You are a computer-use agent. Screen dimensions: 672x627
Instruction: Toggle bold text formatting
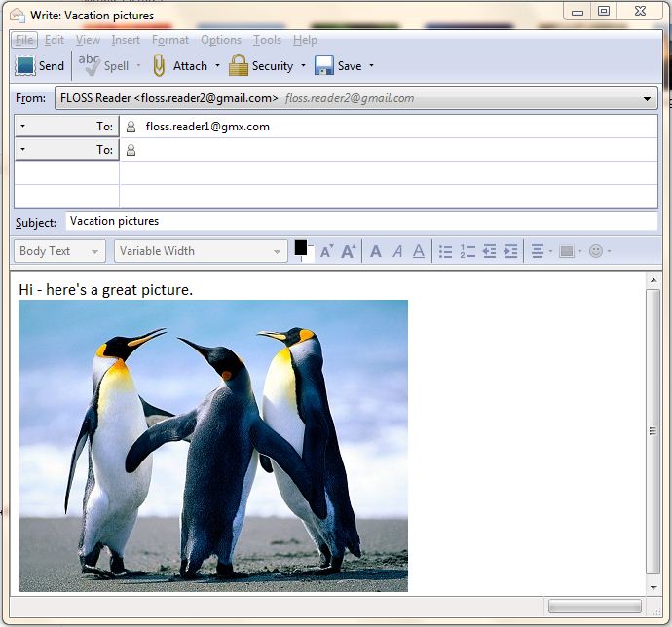click(x=376, y=251)
